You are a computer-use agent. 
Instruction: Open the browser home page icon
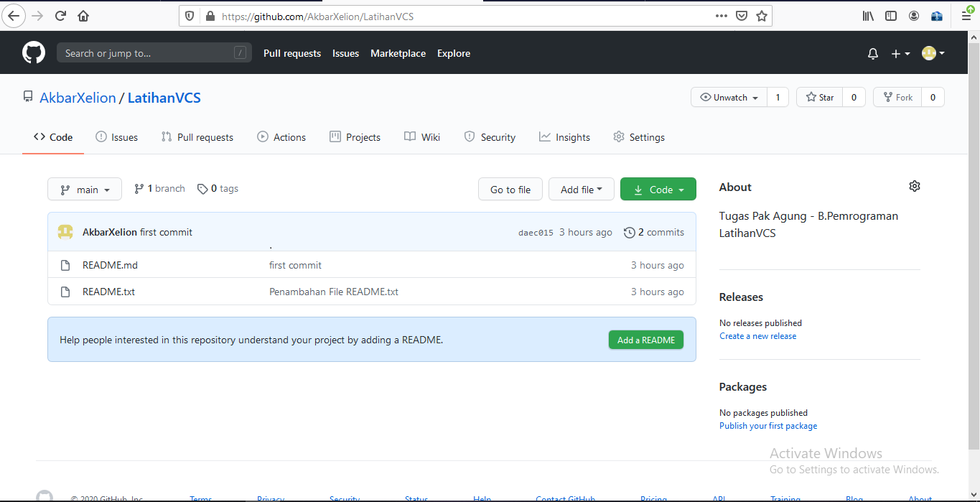pyautogui.click(x=83, y=16)
